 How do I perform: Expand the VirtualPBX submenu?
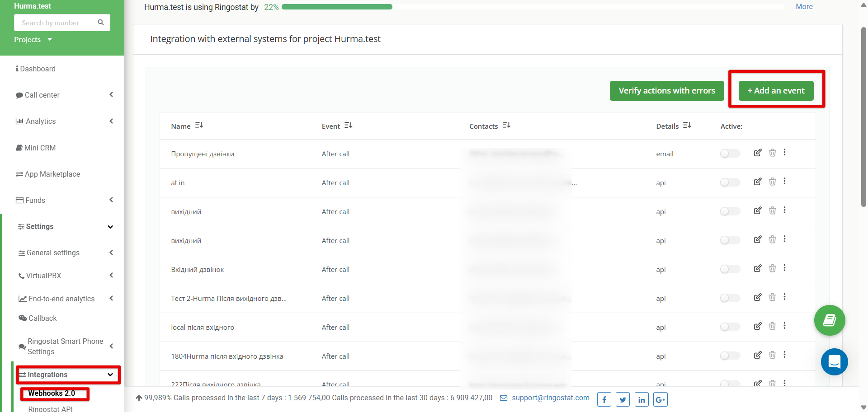coord(111,275)
